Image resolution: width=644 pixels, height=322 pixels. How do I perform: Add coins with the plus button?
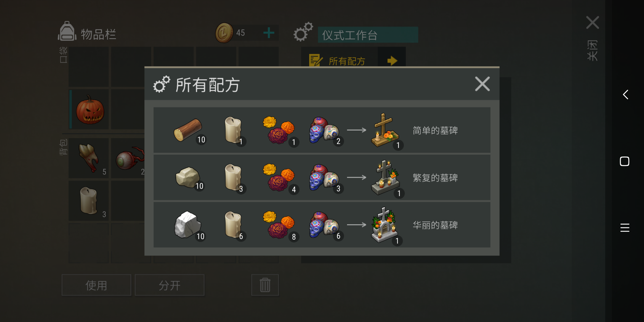point(269,33)
